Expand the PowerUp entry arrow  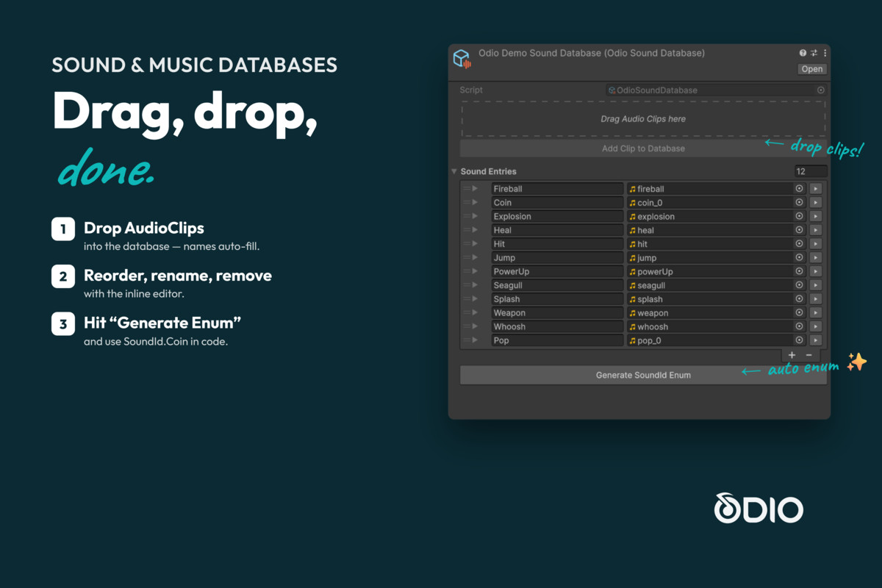tap(475, 272)
